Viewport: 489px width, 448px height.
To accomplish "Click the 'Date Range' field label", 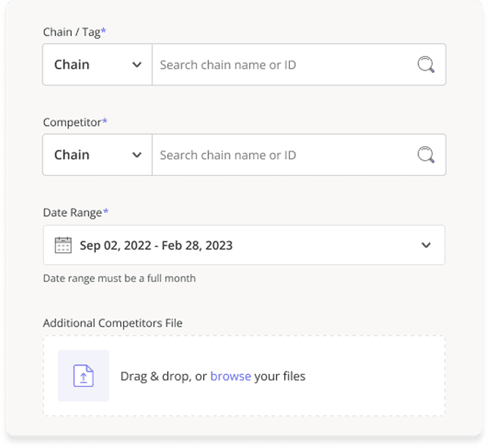I will (76, 212).
